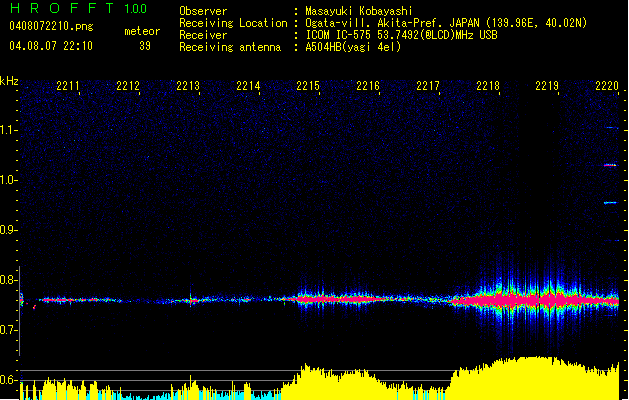This screenshot has height=400, width=629.
Task: Click the Observer label
Action: pyautogui.click(x=203, y=11)
